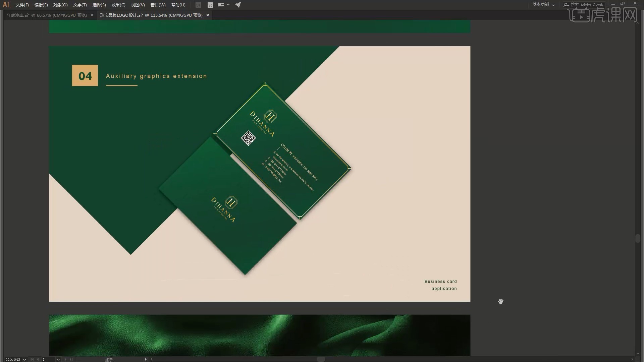Click the GPU performance rocket icon
This screenshot has height=362, width=644.
click(238, 5)
